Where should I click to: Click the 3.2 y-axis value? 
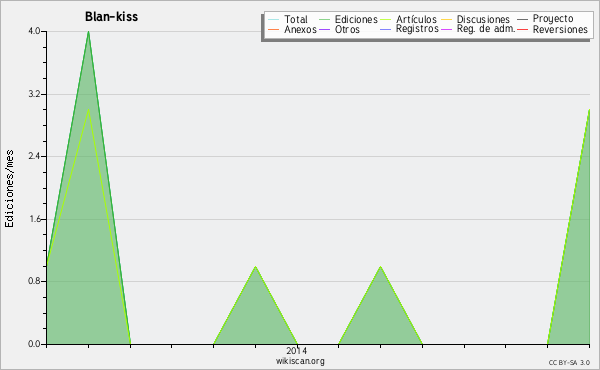pos(34,94)
